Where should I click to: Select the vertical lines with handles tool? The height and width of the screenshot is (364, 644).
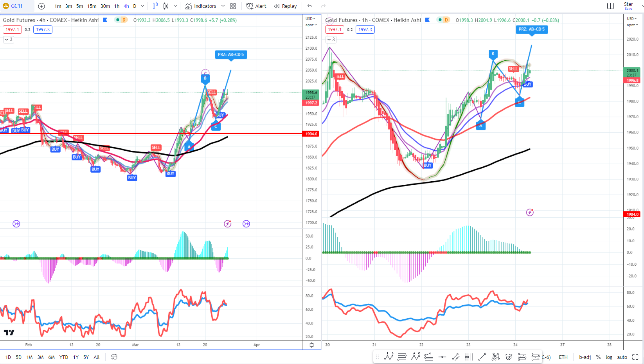click(x=469, y=357)
